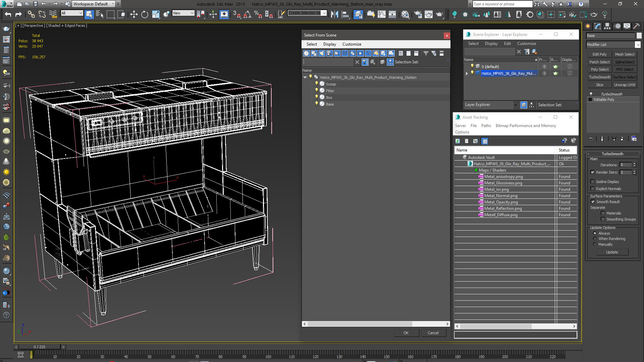Toggle the TurboSmooth modifier lightbulb
The image size is (644, 362).
coord(591,94)
